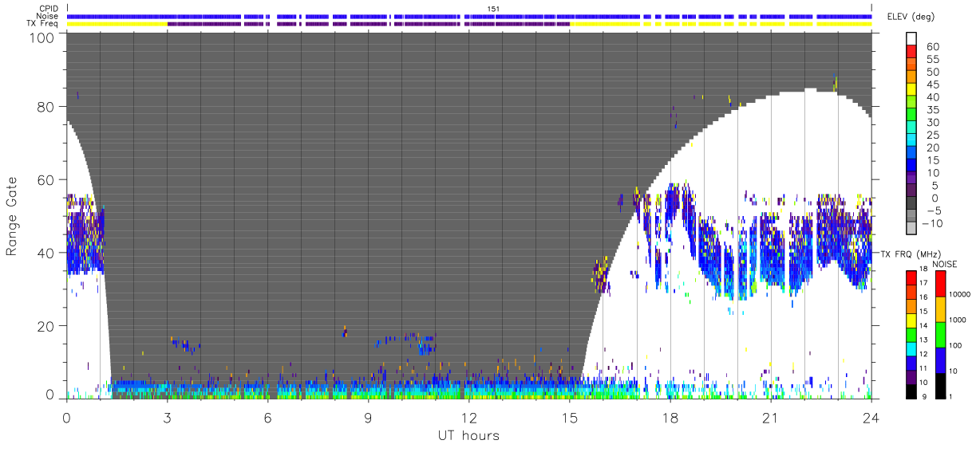Click the TX FRQ legend label '16'
Image resolution: width=980 pixels, height=452 pixels.
925,298
